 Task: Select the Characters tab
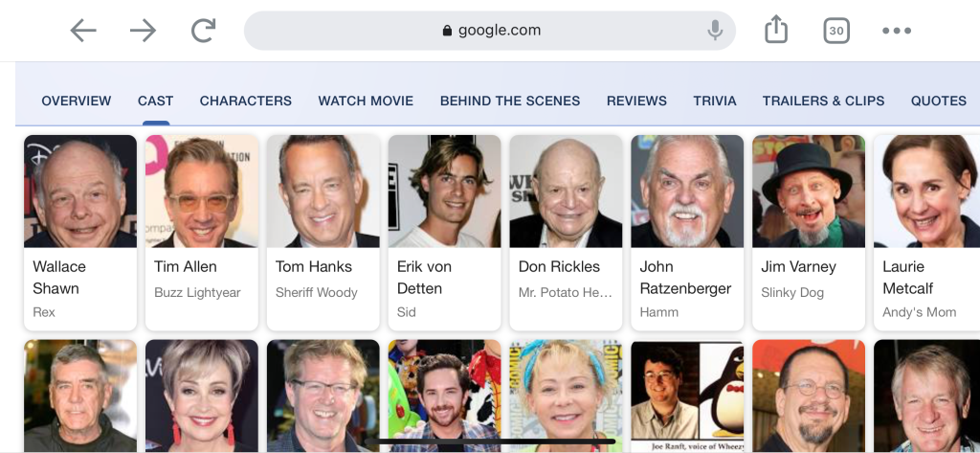[x=246, y=101]
